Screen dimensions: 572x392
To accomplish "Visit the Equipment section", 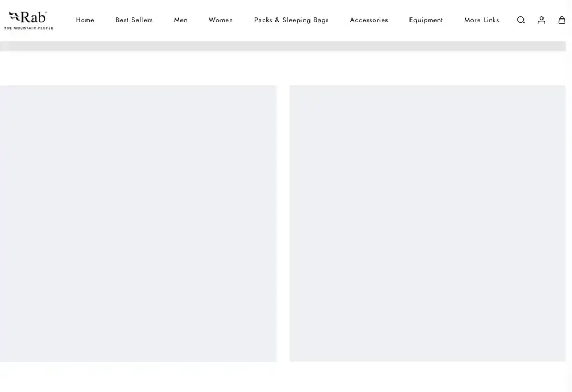I will point(426,20).
